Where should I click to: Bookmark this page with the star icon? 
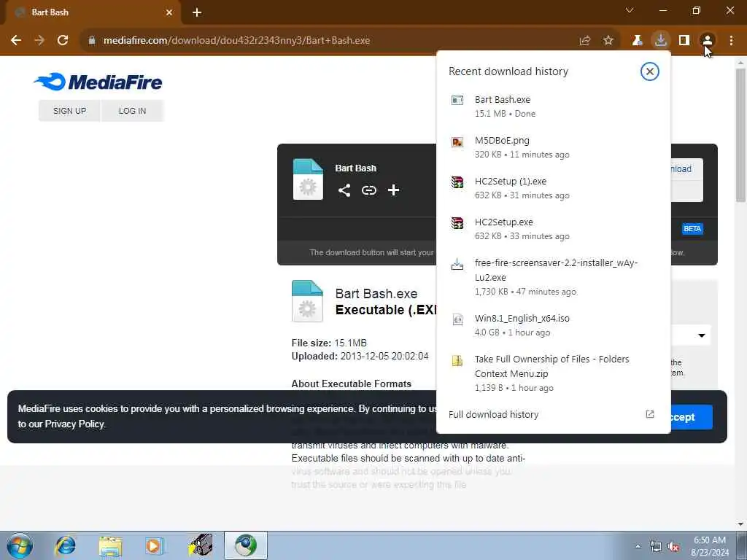pos(608,41)
